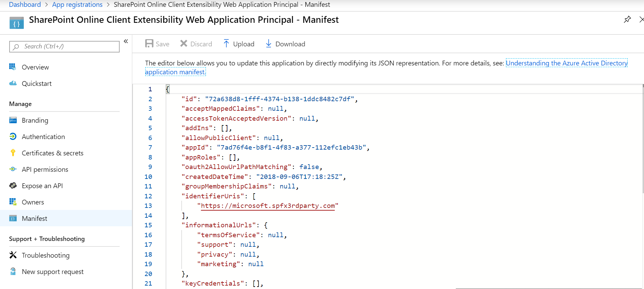Click the Troubleshooting wrench icon
Viewport: 644px width, 289px height.
13,255
